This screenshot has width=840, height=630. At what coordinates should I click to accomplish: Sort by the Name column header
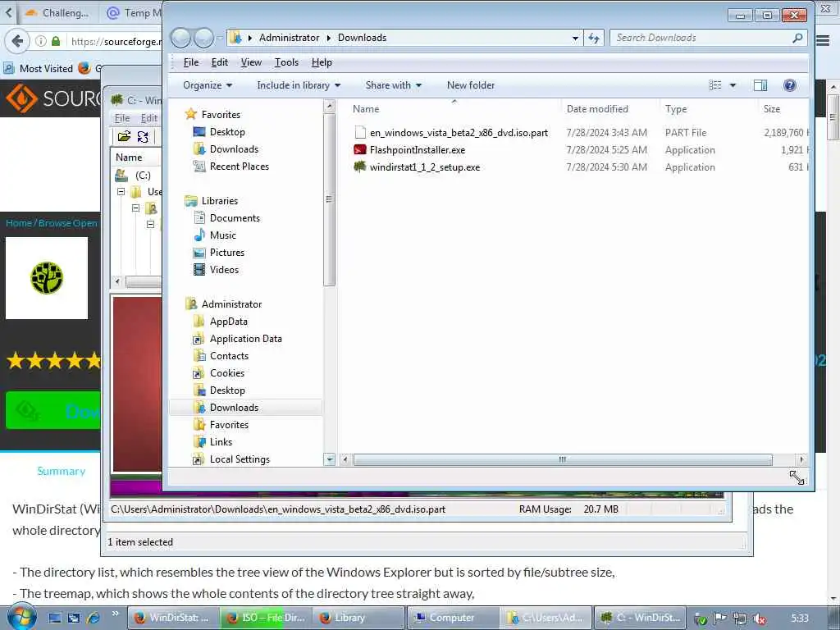click(x=366, y=109)
